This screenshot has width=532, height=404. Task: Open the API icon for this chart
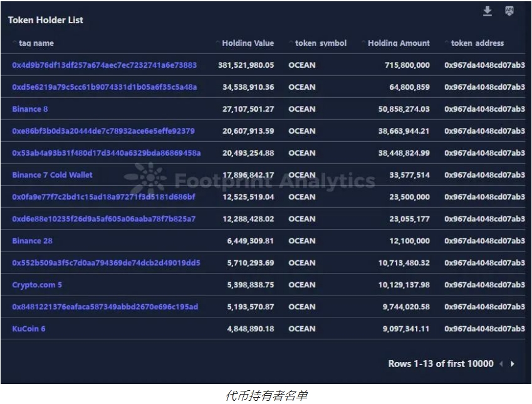[x=509, y=11]
